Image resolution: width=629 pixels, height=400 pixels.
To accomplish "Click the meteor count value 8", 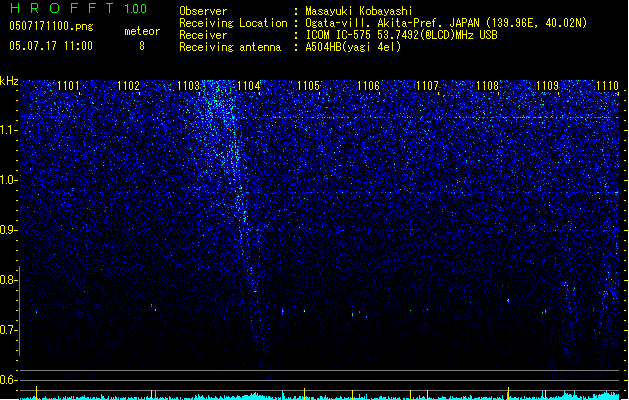I will [142, 46].
